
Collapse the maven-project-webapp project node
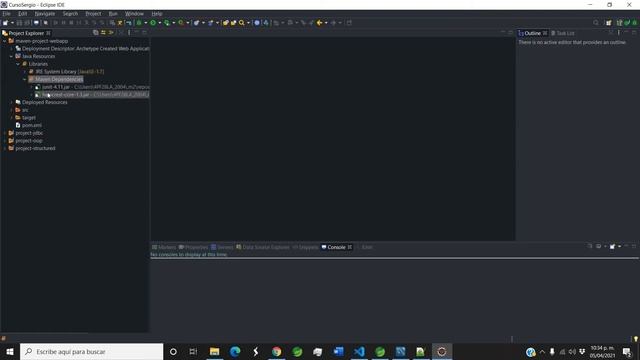pos(4,41)
